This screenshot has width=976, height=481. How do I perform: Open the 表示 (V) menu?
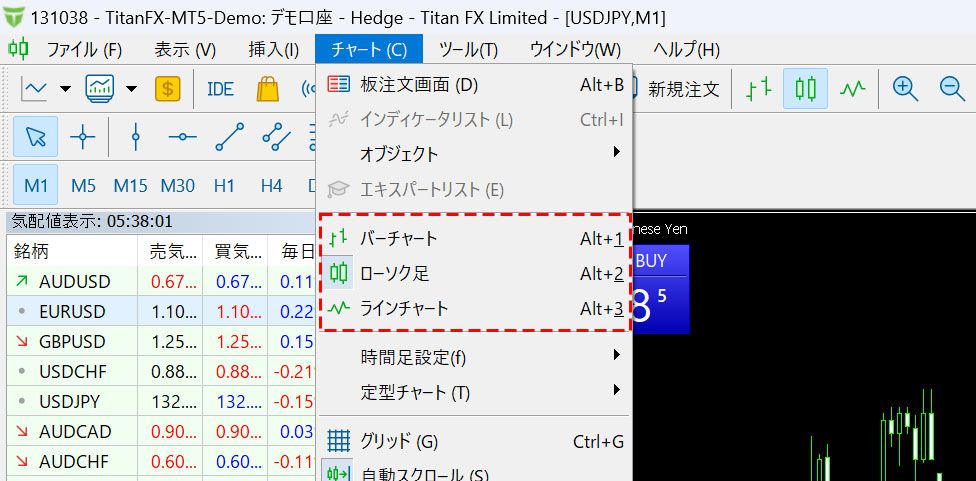click(185, 50)
